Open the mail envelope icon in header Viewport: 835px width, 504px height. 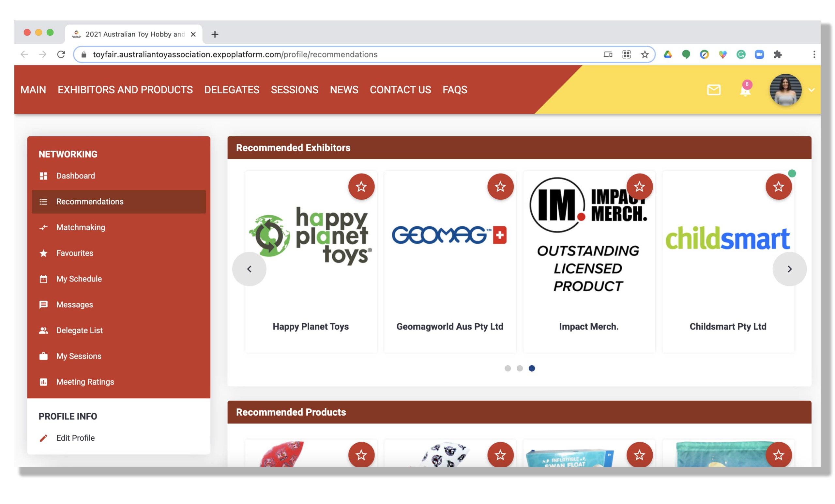[714, 90]
